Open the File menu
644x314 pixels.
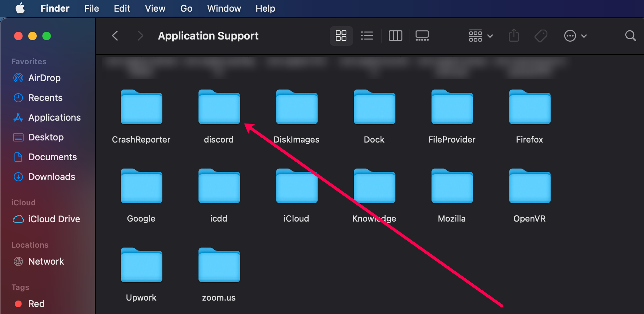click(91, 8)
